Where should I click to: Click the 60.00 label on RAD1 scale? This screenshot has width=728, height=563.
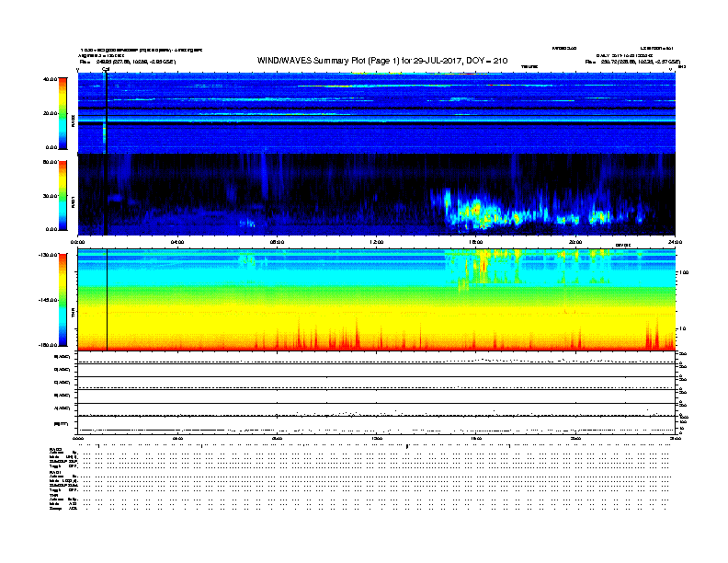(x=50, y=162)
